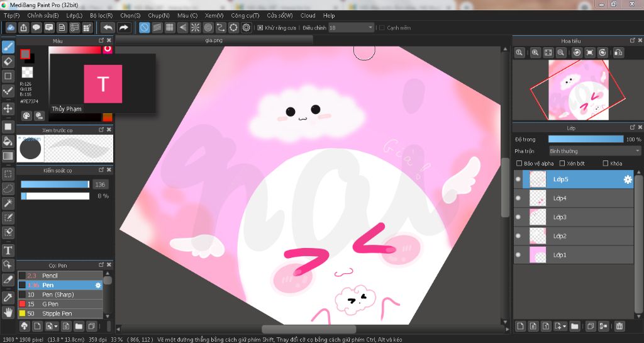The image size is (644, 343).
Task: Adjust the 'Độ trong' layer opacity slider
Action: point(586,139)
